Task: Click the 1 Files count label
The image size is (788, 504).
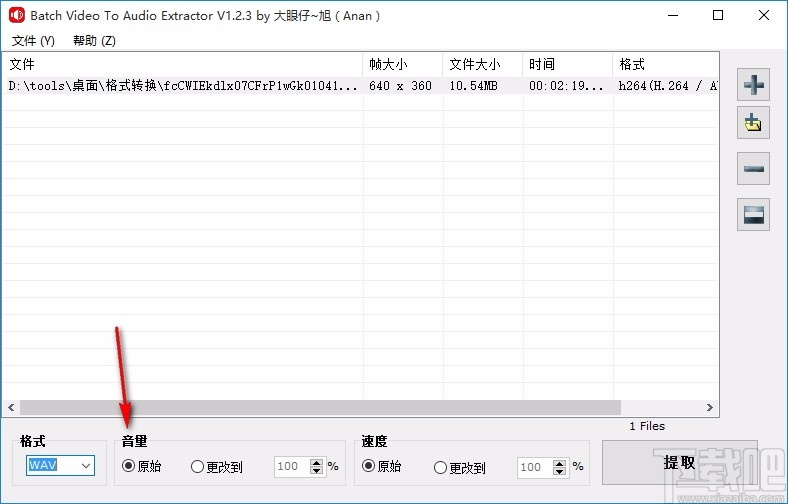Action: 647,426
